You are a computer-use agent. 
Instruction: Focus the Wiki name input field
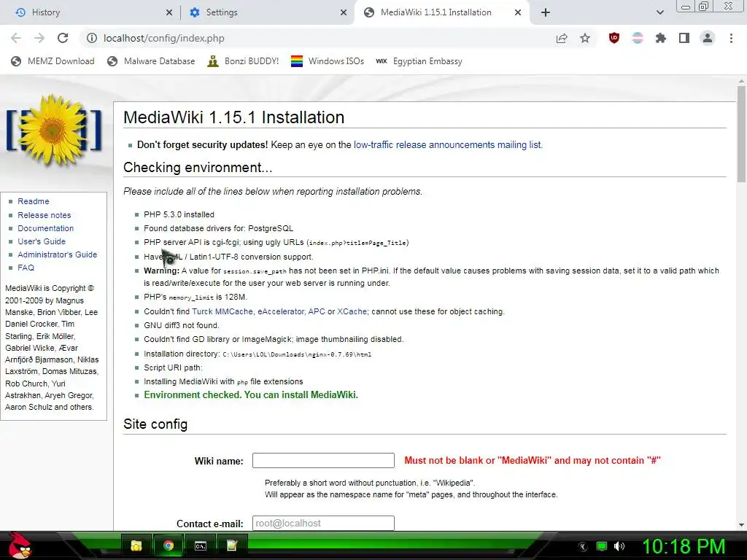pos(323,461)
